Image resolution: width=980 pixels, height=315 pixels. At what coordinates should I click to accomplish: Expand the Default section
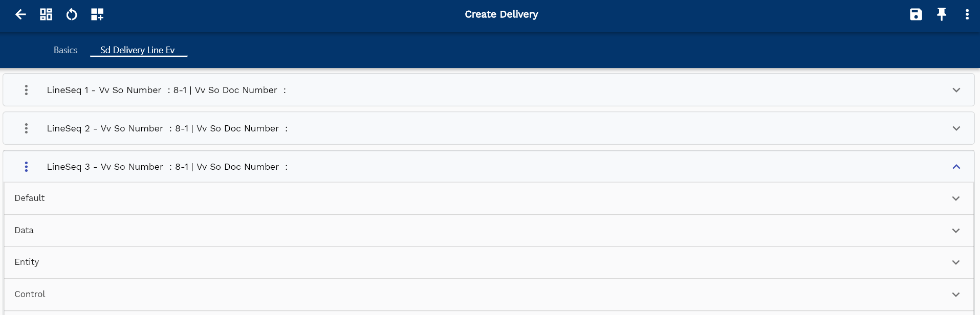coord(489,198)
